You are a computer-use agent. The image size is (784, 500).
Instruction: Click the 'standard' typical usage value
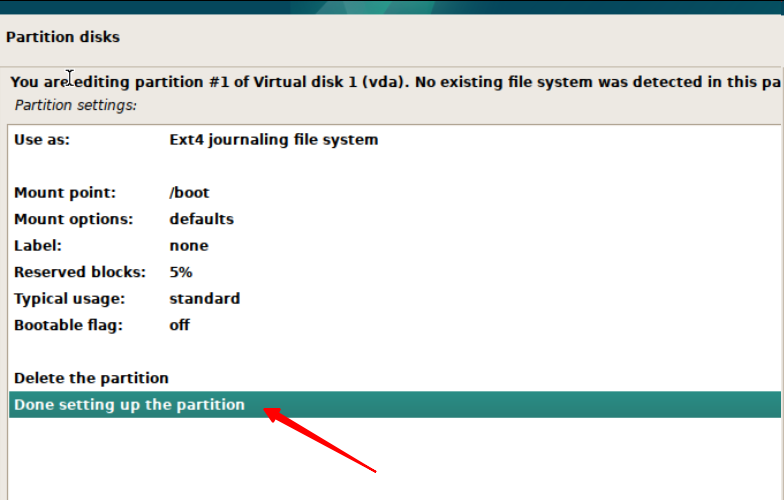pos(205,298)
